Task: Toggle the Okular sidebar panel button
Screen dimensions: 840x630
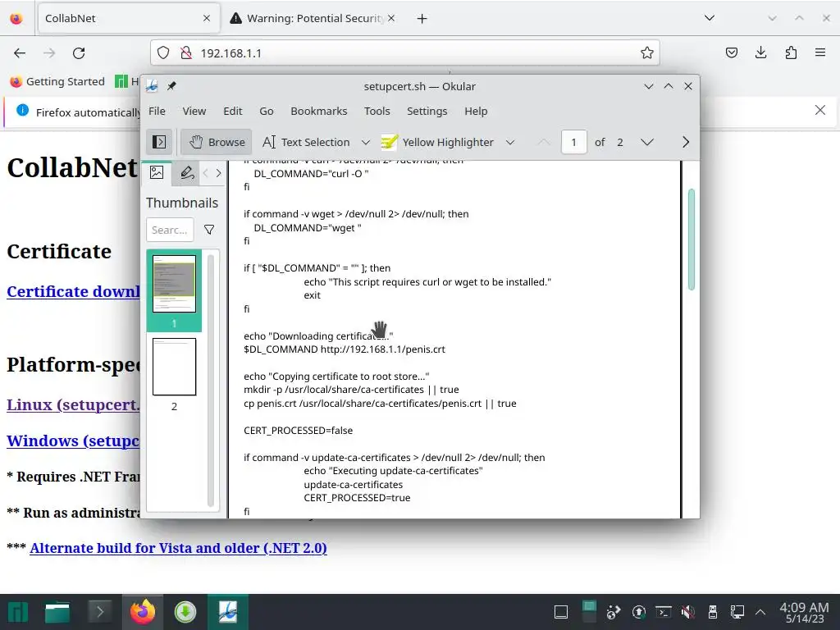Action: pos(159,142)
